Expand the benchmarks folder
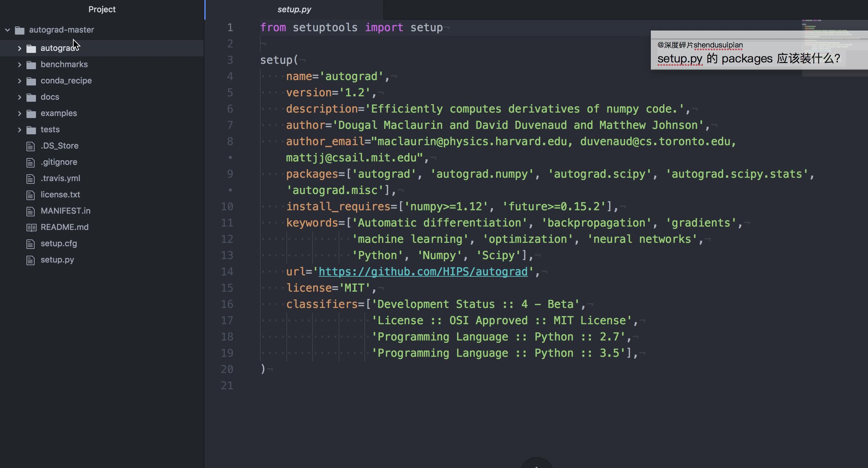The height and width of the screenshot is (468, 868). coord(19,64)
